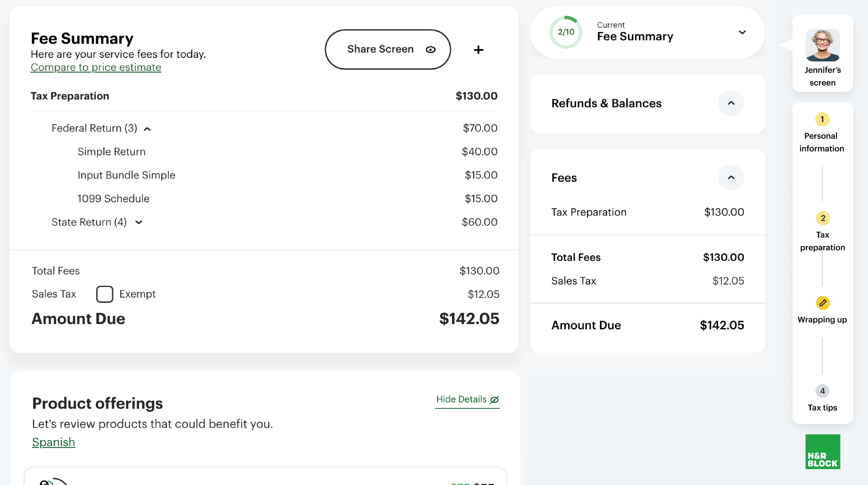The height and width of the screenshot is (485, 868).
Task: Click the plus icon beside Share Screen
Action: [x=478, y=50]
